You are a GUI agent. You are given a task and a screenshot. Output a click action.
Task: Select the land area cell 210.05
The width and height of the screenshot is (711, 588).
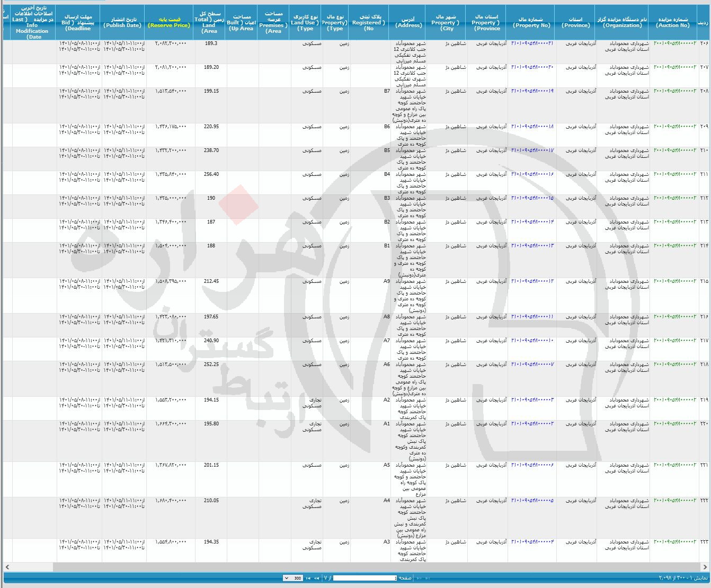[211, 501]
